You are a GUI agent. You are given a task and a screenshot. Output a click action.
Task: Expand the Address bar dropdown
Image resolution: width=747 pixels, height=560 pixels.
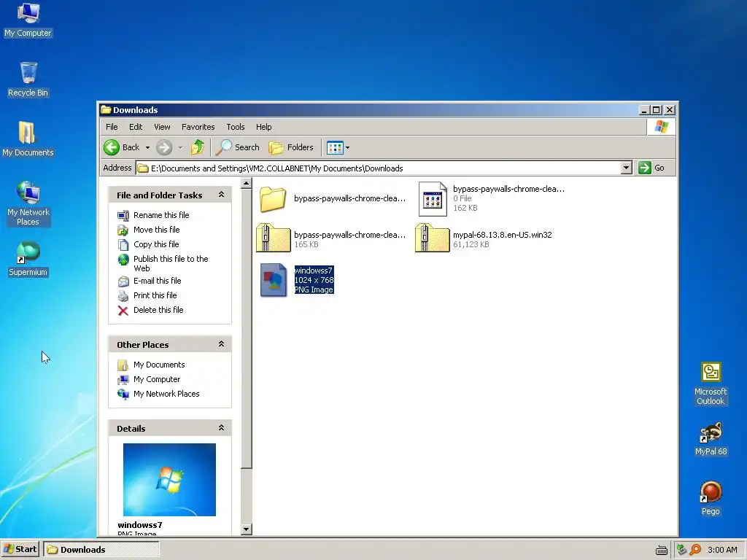click(x=627, y=168)
